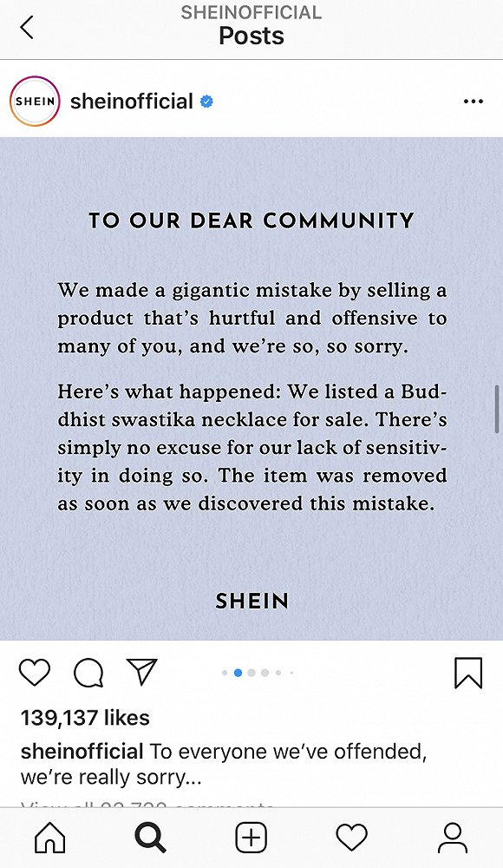
Task: Open SHEINOFFICIAL account from the top header
Action: tap(251, 12)
